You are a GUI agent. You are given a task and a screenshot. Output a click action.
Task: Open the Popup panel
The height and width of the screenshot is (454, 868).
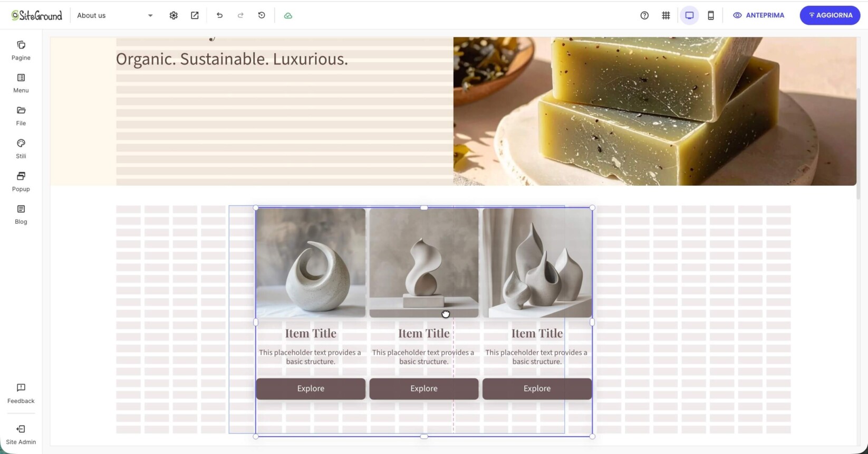tap(21, 182)
